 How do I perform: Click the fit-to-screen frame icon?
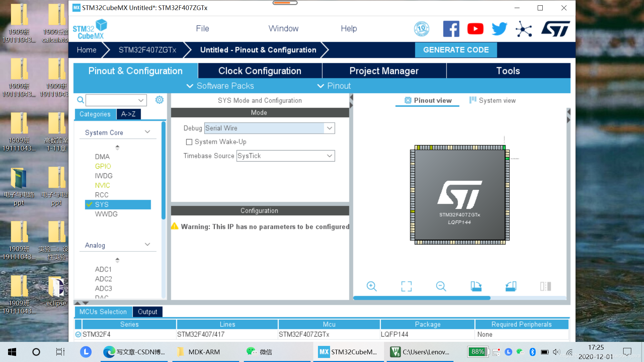pyautogui.click(x=406, y=286)
